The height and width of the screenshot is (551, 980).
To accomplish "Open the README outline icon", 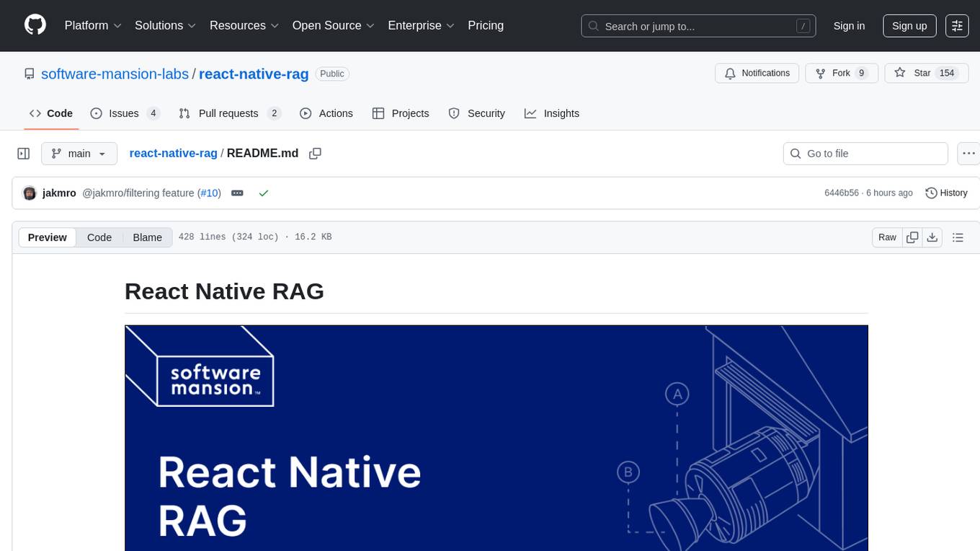I will coord(958,237).
